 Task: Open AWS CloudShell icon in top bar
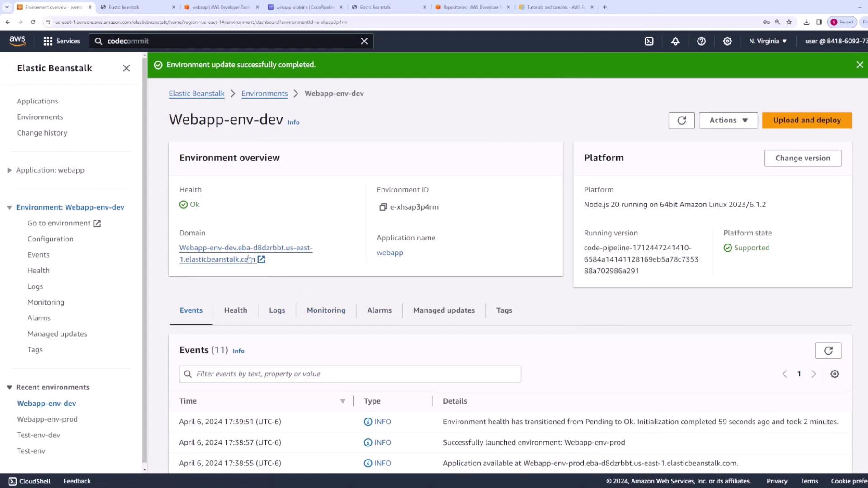649,41
